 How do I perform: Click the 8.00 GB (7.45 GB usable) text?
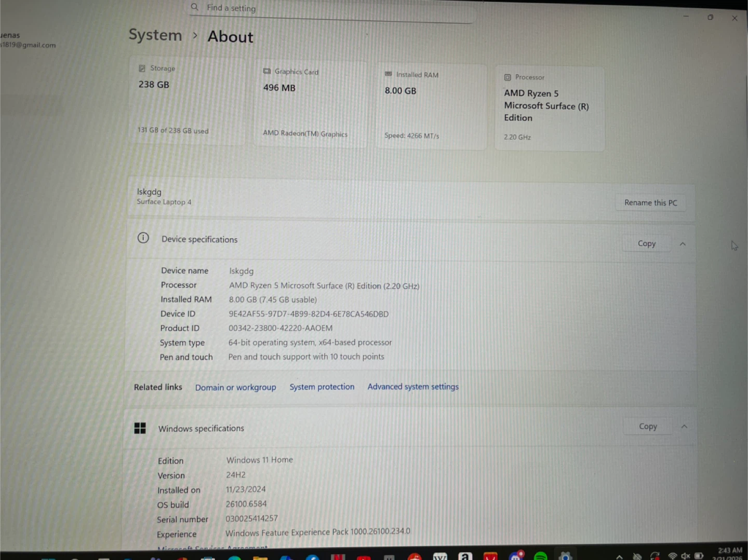273,299
